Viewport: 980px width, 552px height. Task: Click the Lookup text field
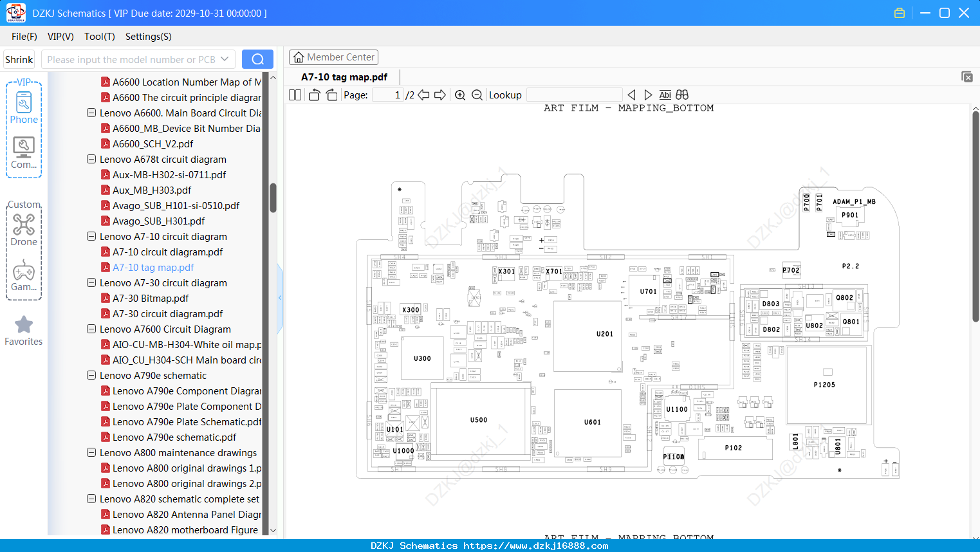pos(574,95)
